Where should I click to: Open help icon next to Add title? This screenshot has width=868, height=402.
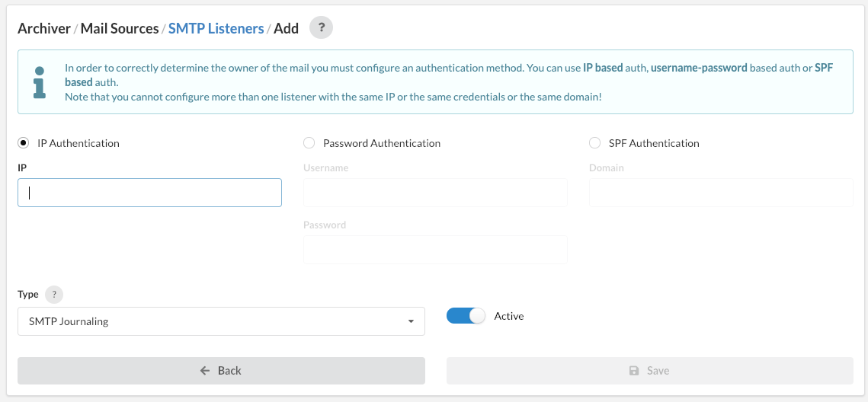click(321, 27)
